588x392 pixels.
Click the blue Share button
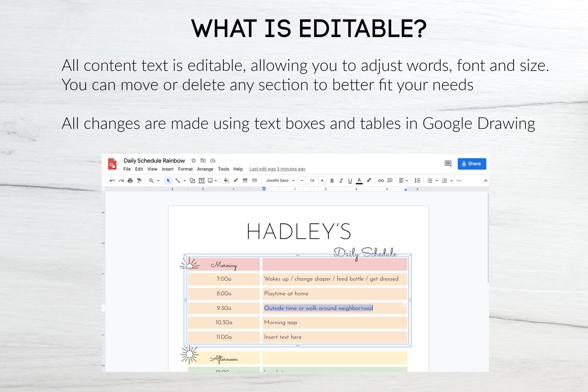pyautogui.click(x=472, y=163)
